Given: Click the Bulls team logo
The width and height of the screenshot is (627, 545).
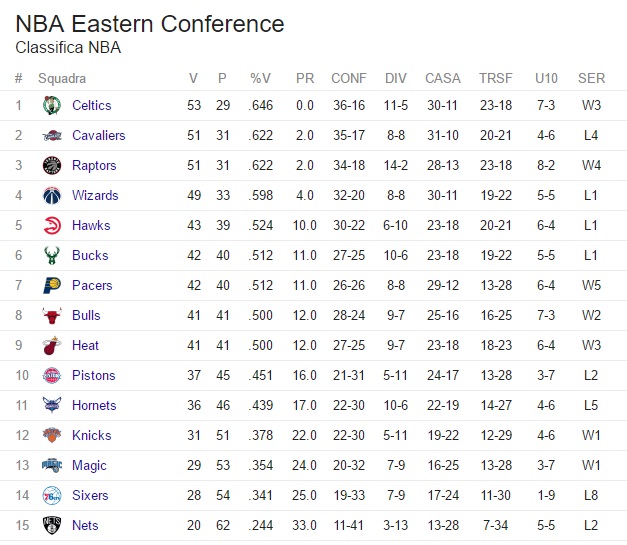Looking at the screenshot, I should pyautogui.click(x=52, y=315).
